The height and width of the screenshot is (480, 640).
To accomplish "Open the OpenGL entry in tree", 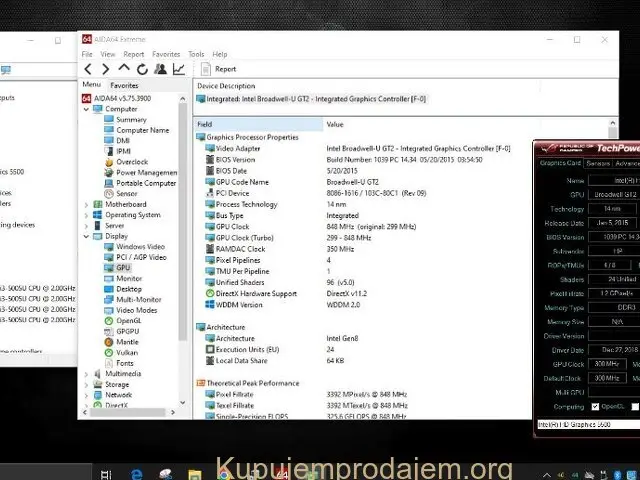I will (129, 320).
